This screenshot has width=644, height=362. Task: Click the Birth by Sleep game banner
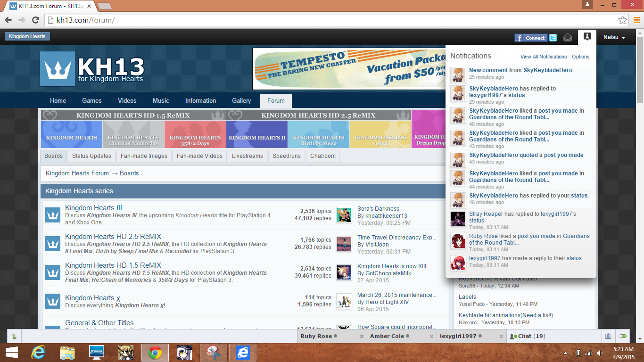click(x=319, y=134)
